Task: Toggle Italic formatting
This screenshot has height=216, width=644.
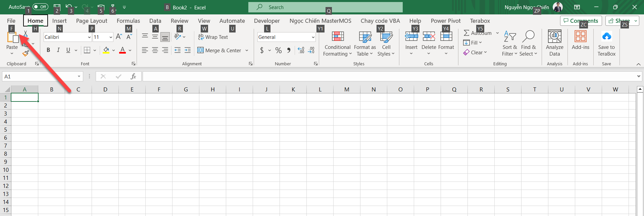Action: pos(58,50)
